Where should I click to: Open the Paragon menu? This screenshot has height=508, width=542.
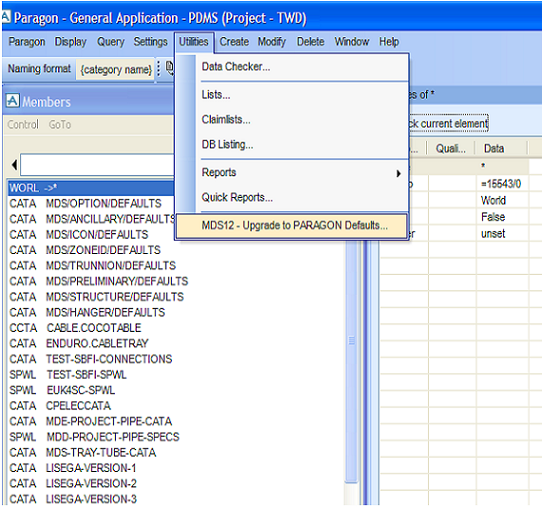tap(27, 42)
